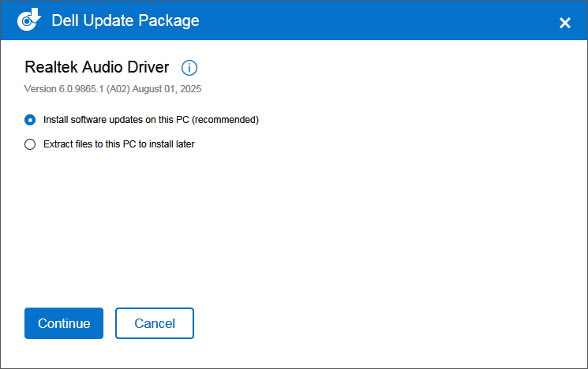Select the Extract files radio button
Screen dimensions: 588x369
[30, 144]
